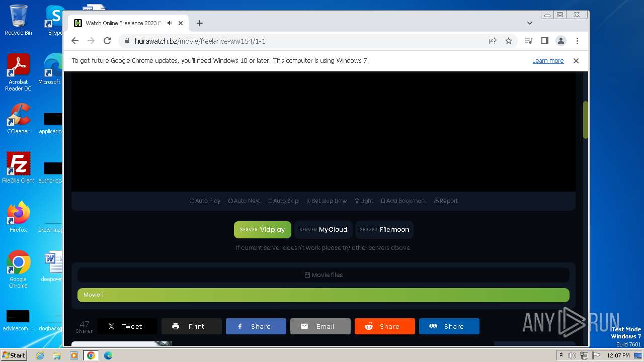The image size is (644, 362).
Task: Select the Movie 1 file bar
Action: pos(324,295)
